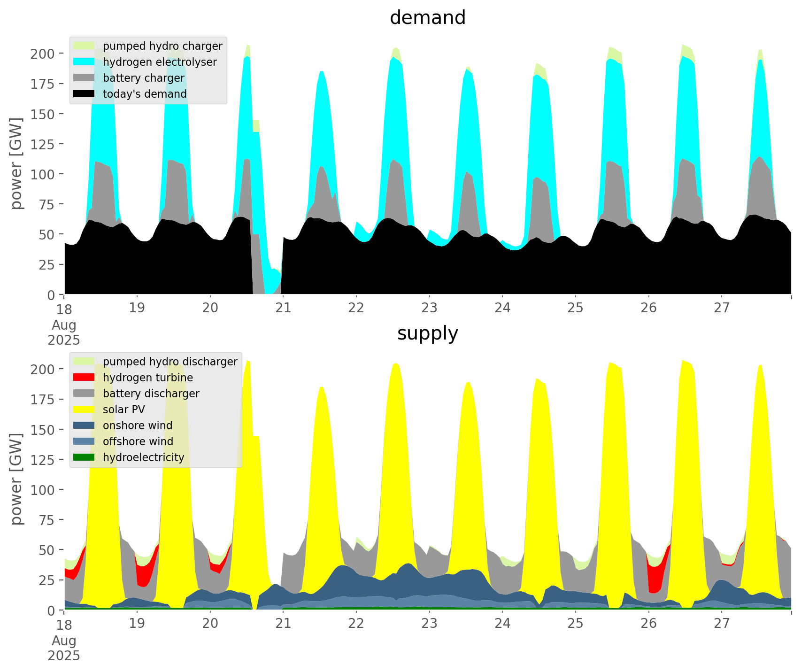
Task: Click the yellow solar PV legend swatch
Action: [x=84, y=409]
